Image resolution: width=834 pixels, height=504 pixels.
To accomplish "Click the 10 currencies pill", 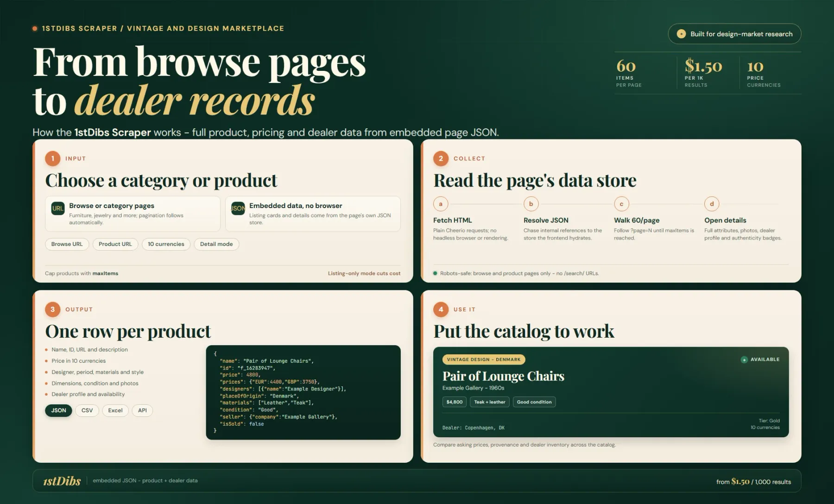I will [x=166, y=244].
